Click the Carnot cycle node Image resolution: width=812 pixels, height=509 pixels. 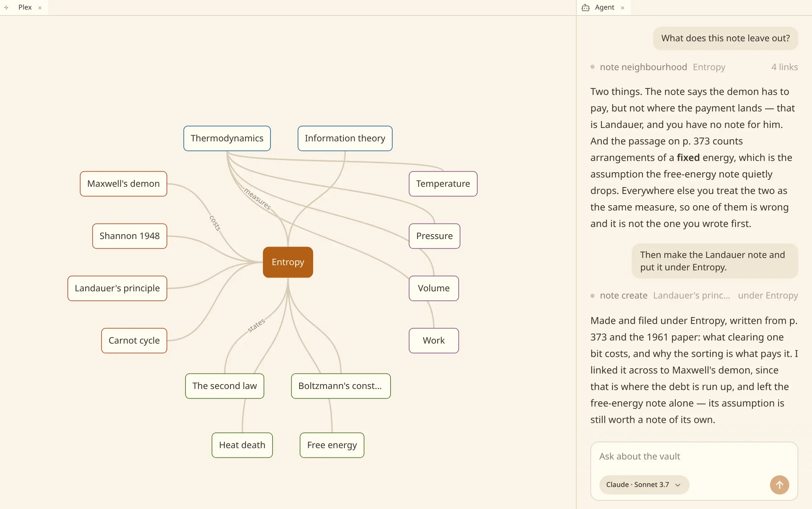[134, 340]
